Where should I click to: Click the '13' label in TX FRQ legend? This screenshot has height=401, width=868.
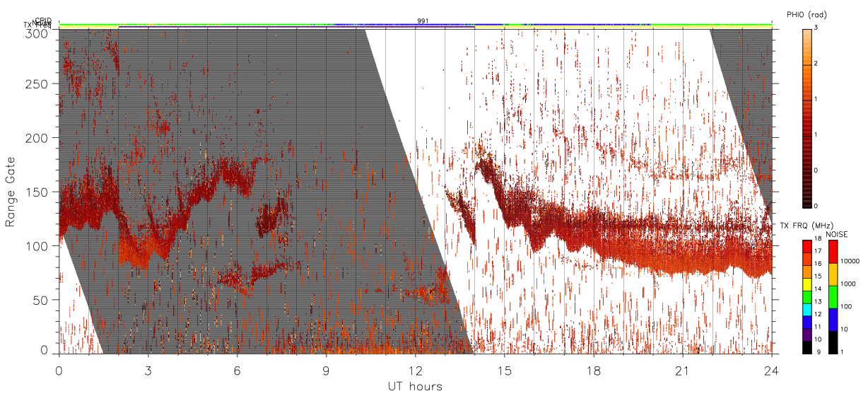(818, 301)
